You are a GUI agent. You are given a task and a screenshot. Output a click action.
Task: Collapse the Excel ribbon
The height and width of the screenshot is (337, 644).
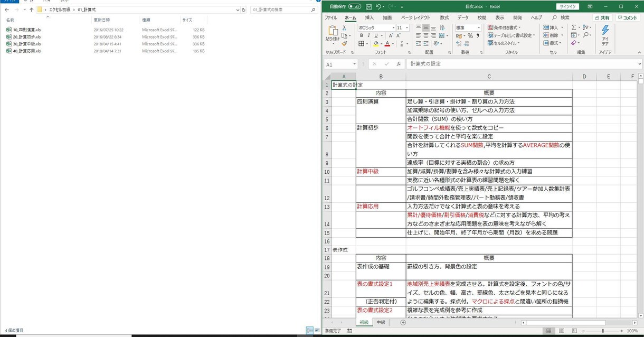click(640, 52)
